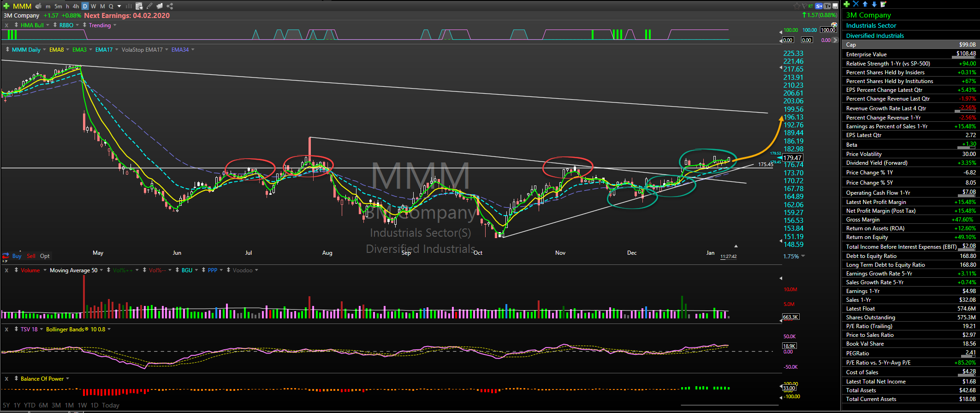The width and height of the screenshot is (980, 413).
Task: Open the timeframe dropdown arrow after Q
Action: [119, 6]
